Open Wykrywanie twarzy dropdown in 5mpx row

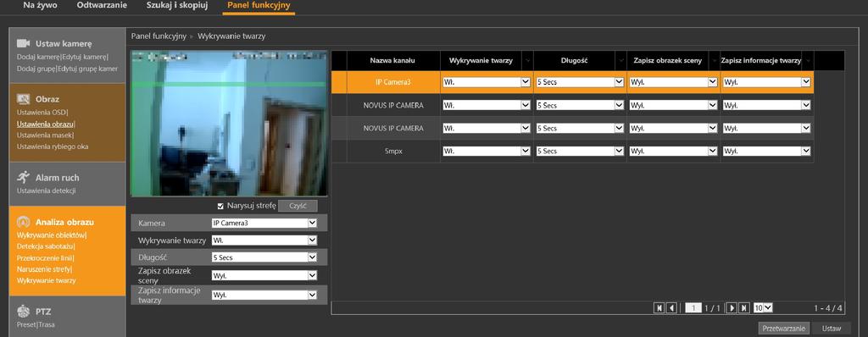pyautogui.click(x=487, y=151)
